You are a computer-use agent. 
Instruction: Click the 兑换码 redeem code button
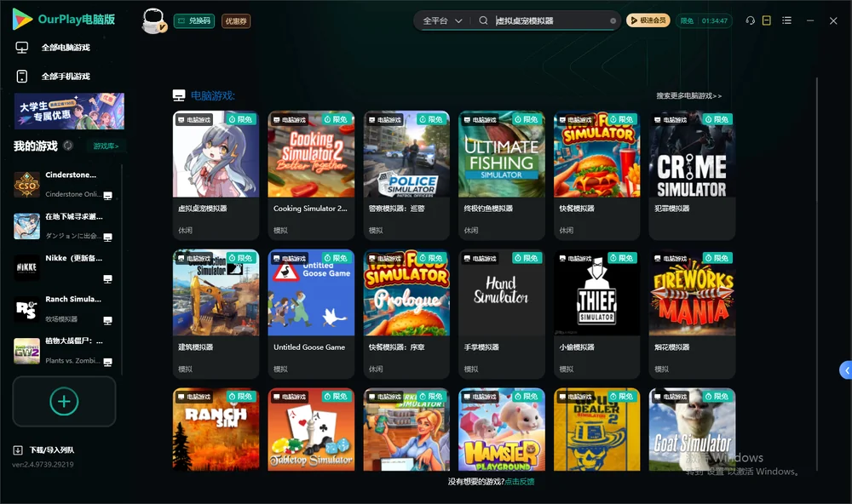tap(194, 21)
